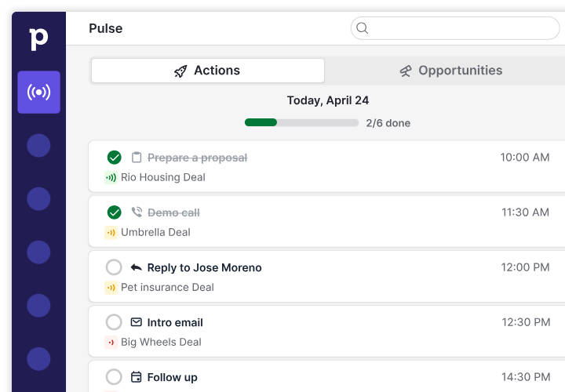Viewport: 565px width, 392px height.
Task: Open the Umbrella Deal link
Action: click(155, 232)
